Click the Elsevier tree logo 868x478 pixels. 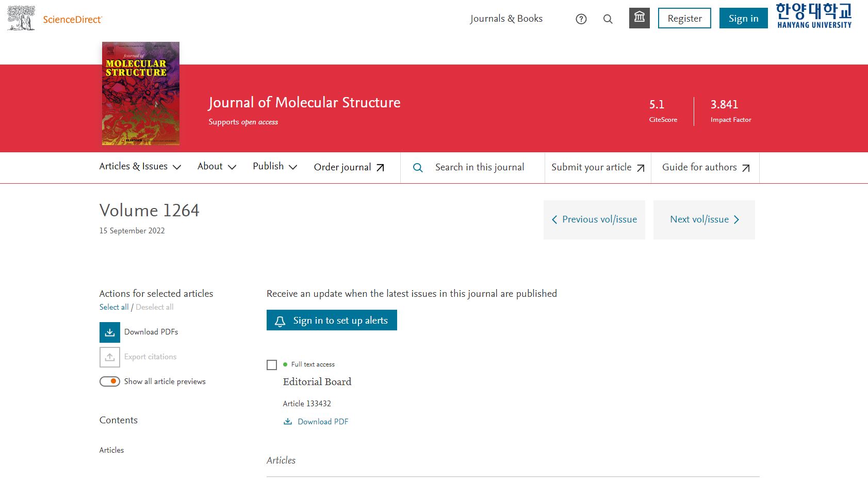tap(21, 19)
